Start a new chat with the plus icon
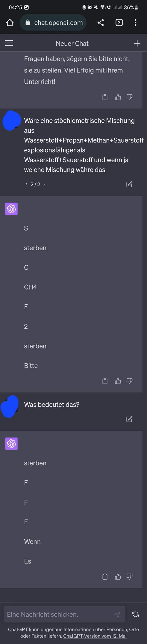This screenshot has width=147, height=644. tap(137, 43)
